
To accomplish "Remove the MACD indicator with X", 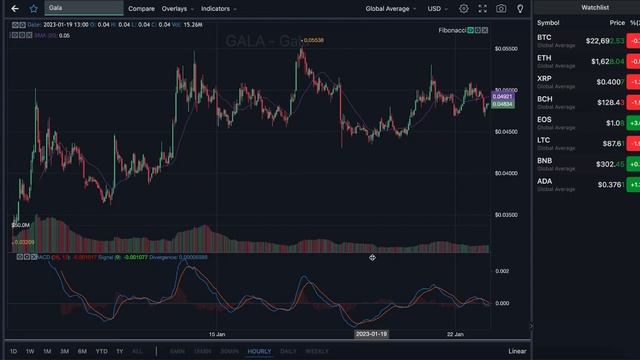I will pos(33,257).
